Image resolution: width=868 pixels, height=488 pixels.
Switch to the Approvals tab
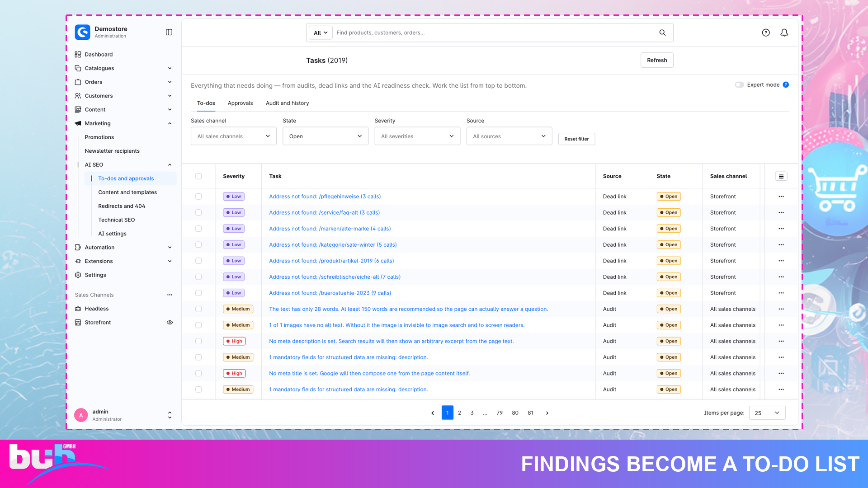pos(240,103)
